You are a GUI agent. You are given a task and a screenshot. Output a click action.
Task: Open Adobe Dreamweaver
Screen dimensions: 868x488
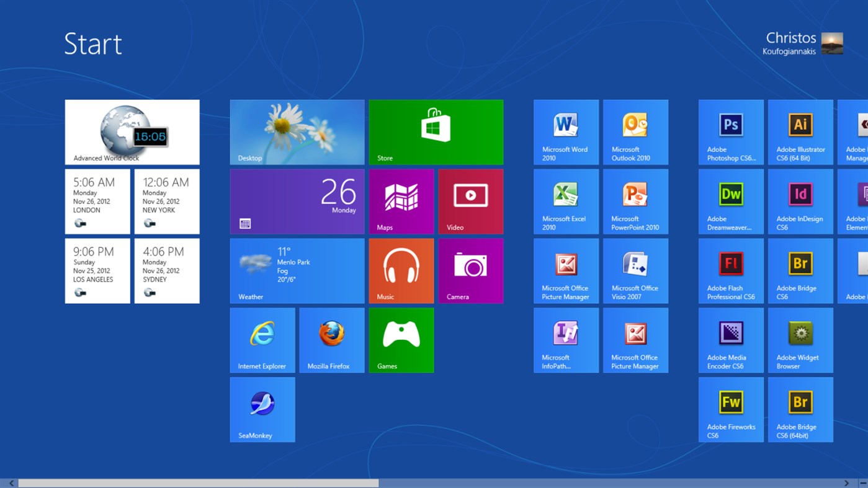click(731, 201)
